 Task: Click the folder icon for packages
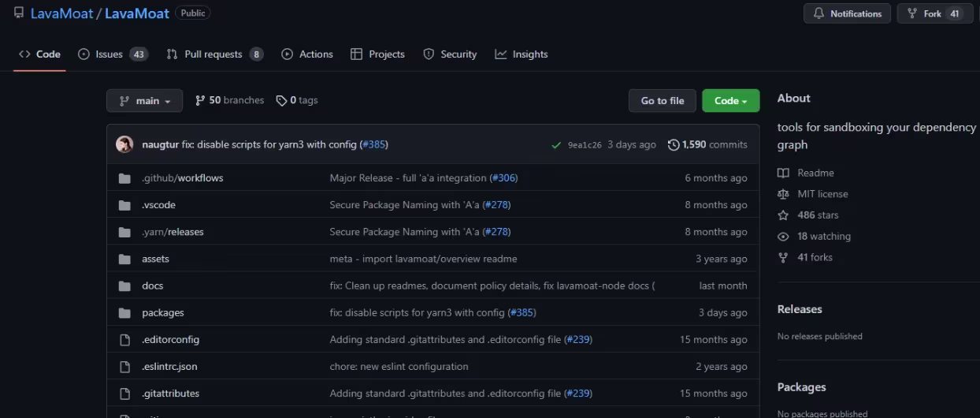pos(124,312)
